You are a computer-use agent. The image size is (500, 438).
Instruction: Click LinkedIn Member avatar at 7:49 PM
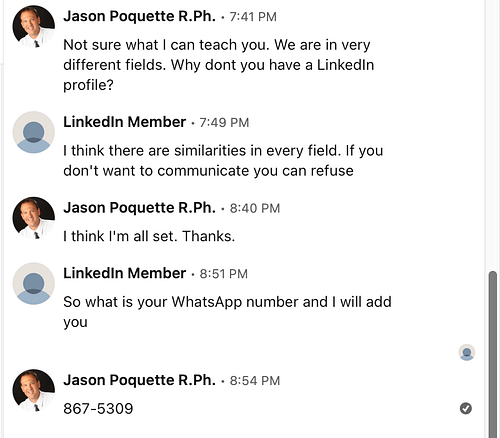tap(34, 132)
